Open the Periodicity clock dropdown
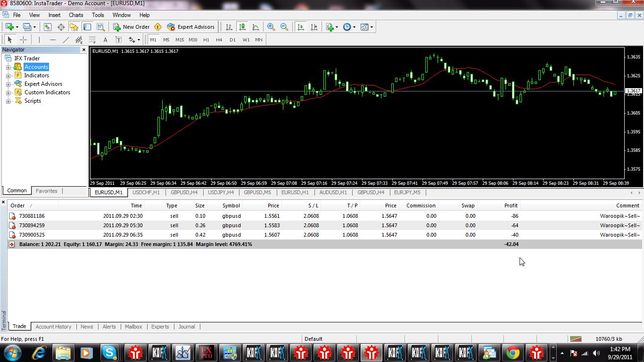The width and height of the screenshot is (644, 362). pos(349,27)
